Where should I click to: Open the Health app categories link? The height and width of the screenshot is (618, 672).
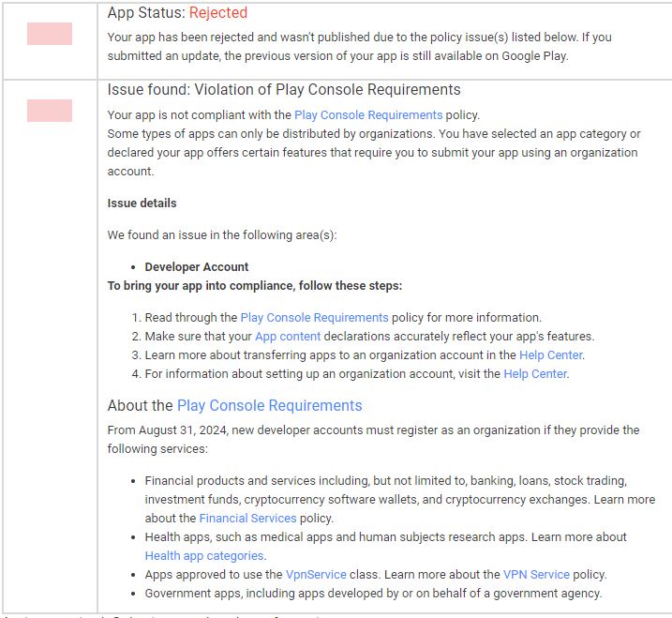pyautogui.click(x=204, y=556)
